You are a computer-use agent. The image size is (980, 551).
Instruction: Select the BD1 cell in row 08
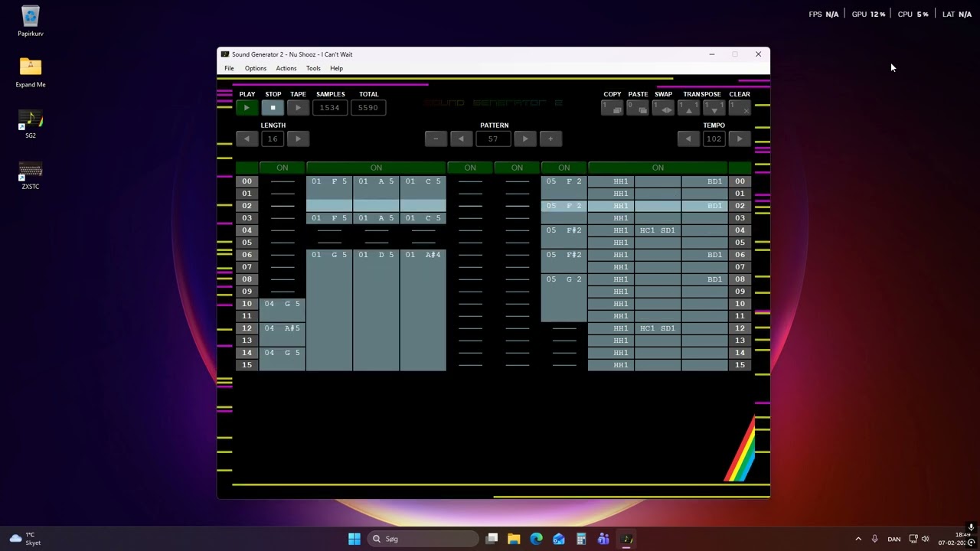704,279
